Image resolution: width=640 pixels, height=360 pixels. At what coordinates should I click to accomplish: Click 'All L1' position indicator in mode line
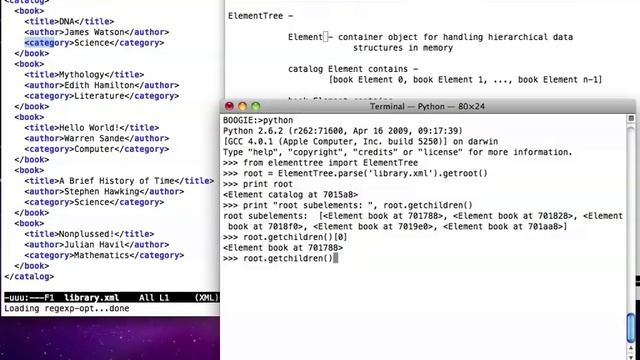[x=154, y=298]
